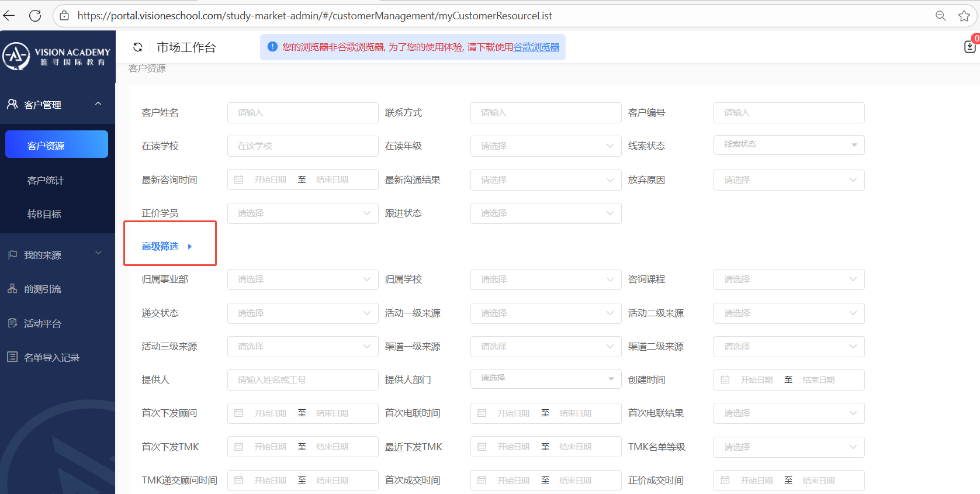Click the bookmark star icon in address bar
The height and width of the screenshot is (494, 980).
pyautogui.click(x=964, y=16)
